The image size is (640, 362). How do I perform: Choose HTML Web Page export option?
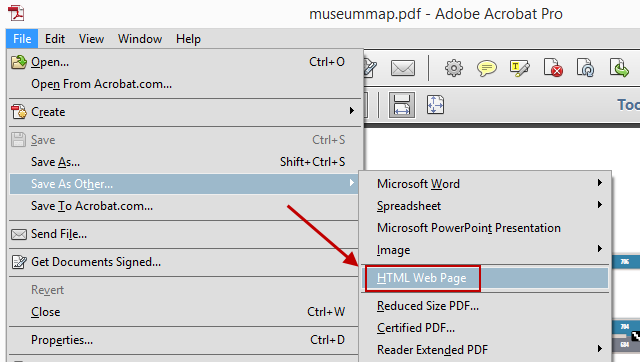tap(485, 278)
